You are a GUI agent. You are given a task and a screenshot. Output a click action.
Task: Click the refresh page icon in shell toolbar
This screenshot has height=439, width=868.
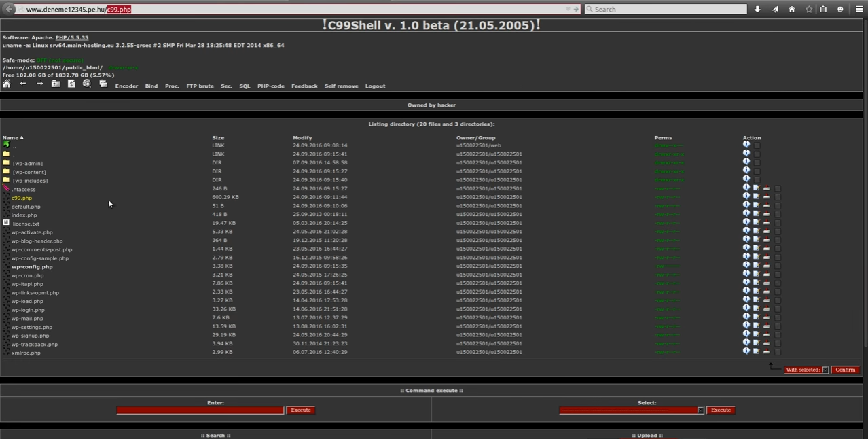tap(71, 84)
